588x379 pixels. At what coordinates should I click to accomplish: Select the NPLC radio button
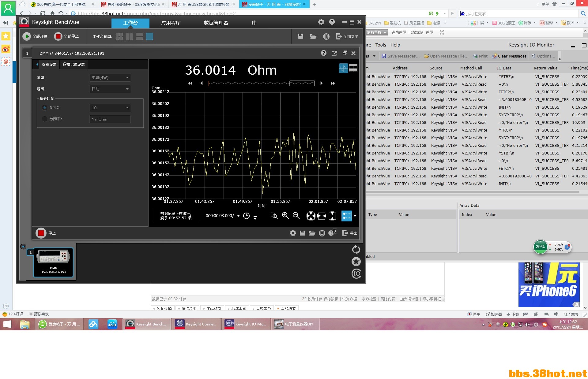pyautogui.click(x=45, y=108)
